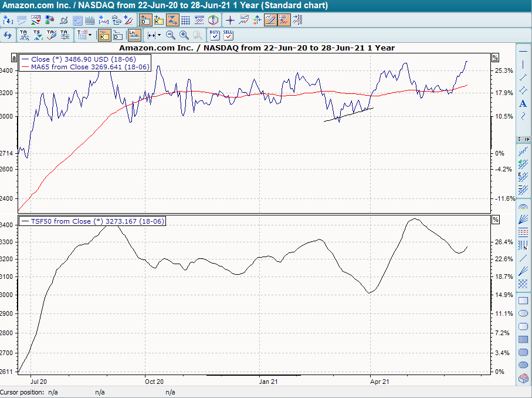
Task: Activate the zoom out magnifier
Action: coord(170,35)
